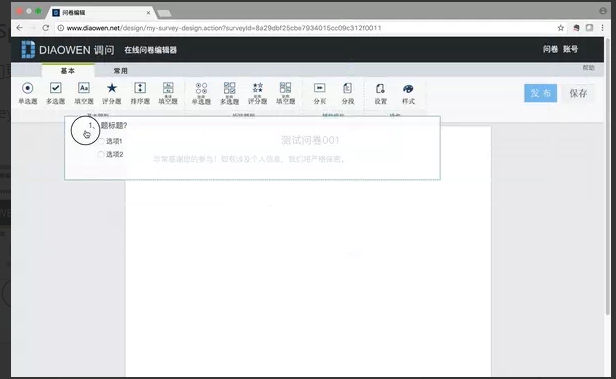This screenshot has width=616, height=379.
Task: Open Chrome's three-dot menu
Action: coord(602,28)
